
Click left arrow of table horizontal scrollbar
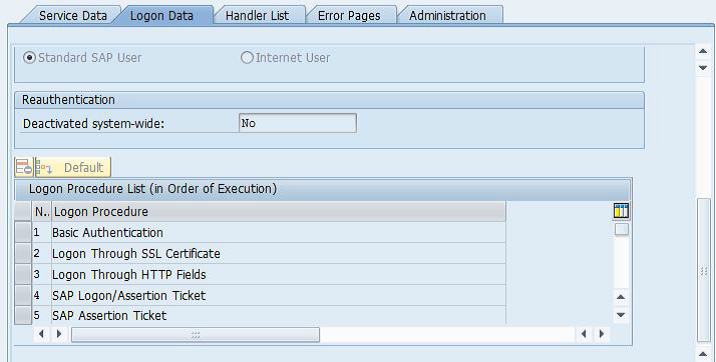tap(41, 334)
